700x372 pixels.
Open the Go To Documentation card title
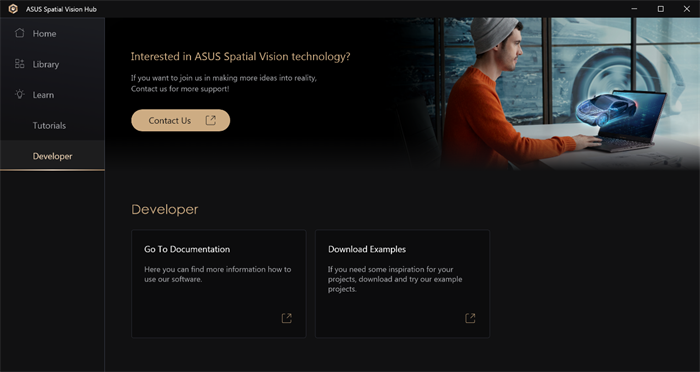click(x=187, y=249)
